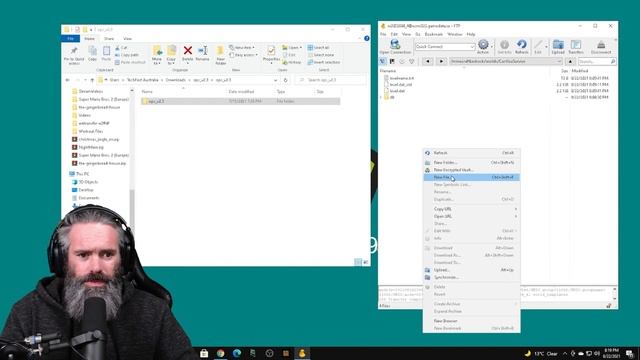Select level.dat file in Cyberduck list
640x360 pixels.
pos(397,91)
